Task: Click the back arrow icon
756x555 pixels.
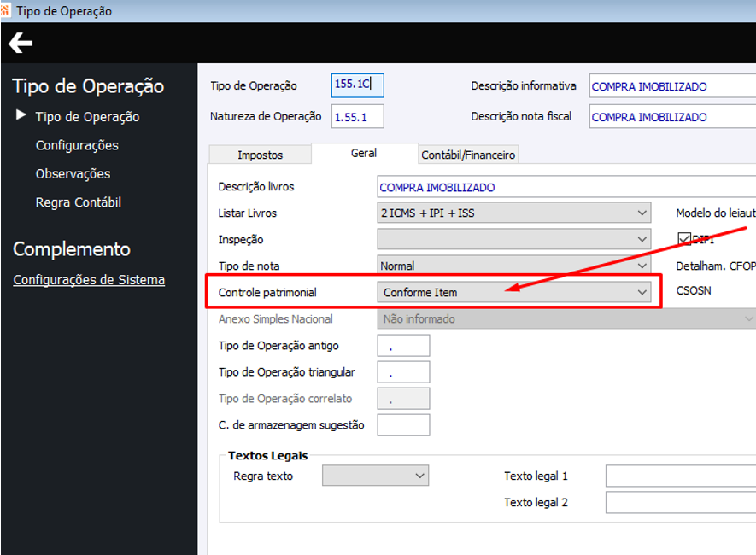Action: [21, 44]
